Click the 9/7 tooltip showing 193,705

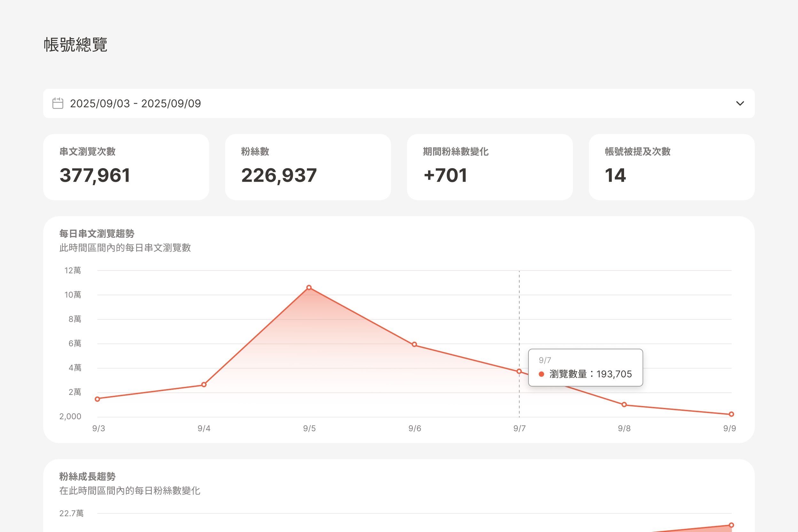585,368
